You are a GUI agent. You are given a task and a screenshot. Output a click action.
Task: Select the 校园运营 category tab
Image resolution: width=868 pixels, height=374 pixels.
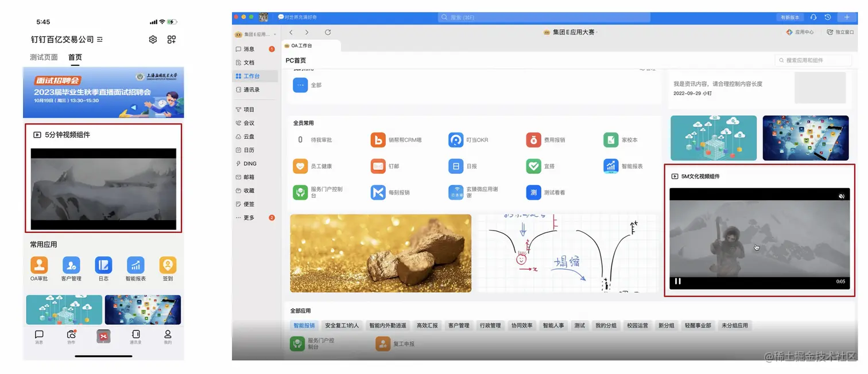coord(637,326)
